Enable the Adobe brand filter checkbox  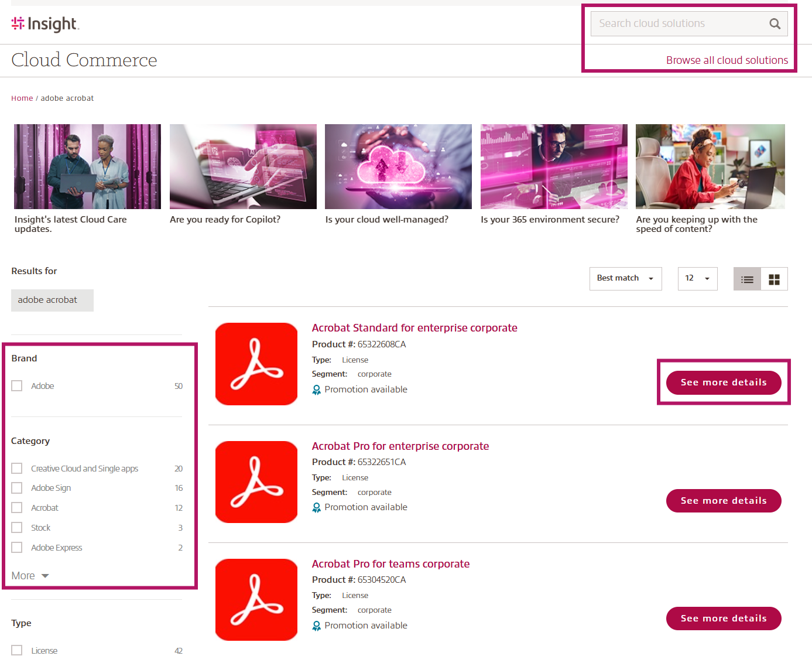pos(16,385)
